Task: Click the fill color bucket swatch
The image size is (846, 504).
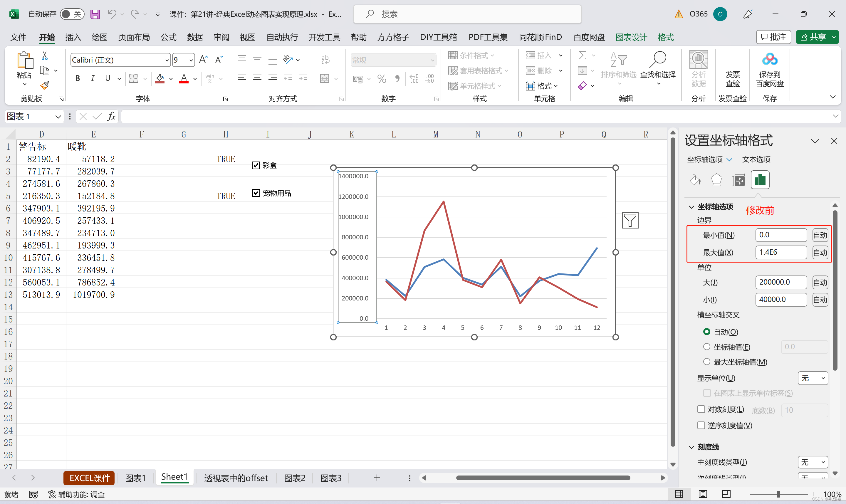Action: click(x=160, y=78)
